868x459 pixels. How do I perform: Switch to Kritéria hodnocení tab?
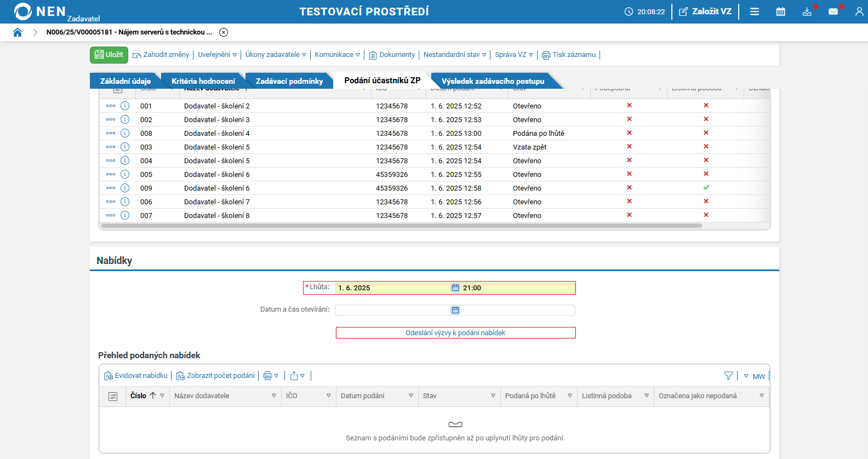(x=203, y=81)
